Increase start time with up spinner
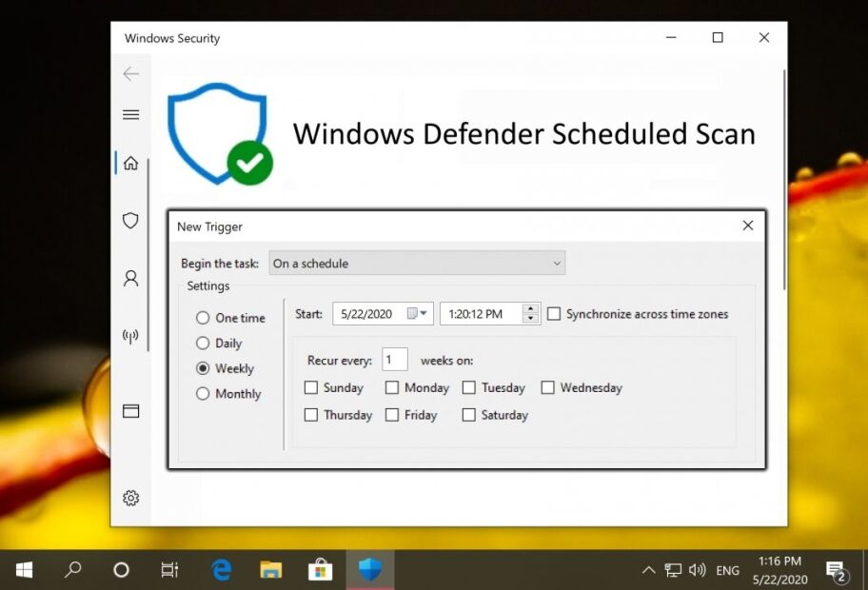 point(531,308)
